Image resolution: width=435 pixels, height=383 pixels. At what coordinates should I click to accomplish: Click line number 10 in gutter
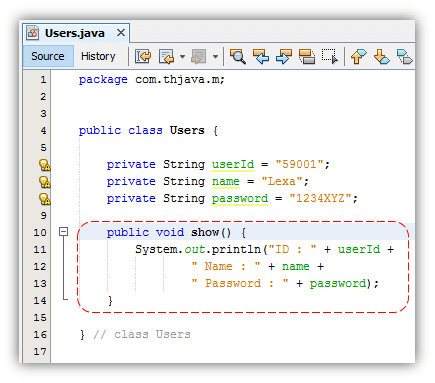click(x=40, y=233)
